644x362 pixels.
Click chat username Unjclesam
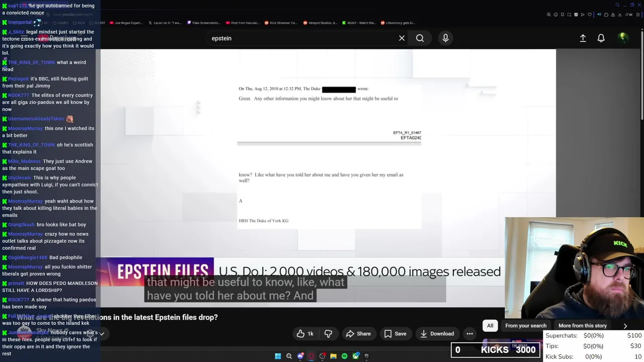[x=20, y=177]
